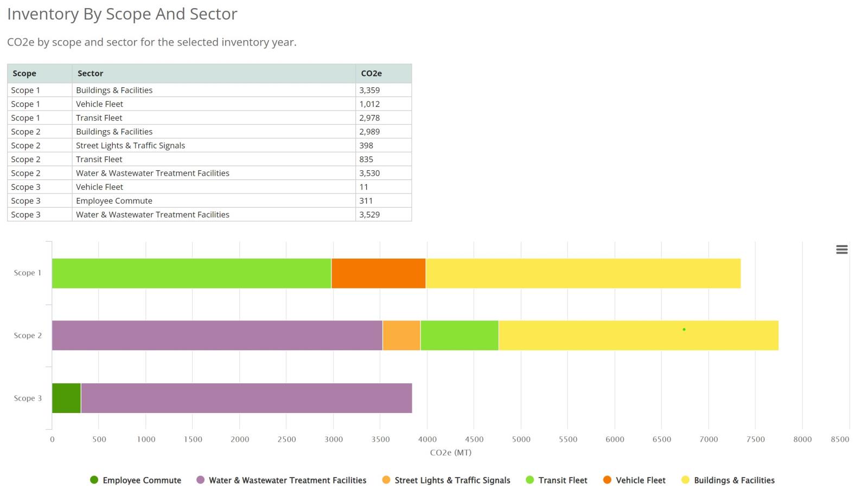Select the 3,529 CO2e table cell
Viewport: 868px width, 503px height.
click(x=384, y=215)
